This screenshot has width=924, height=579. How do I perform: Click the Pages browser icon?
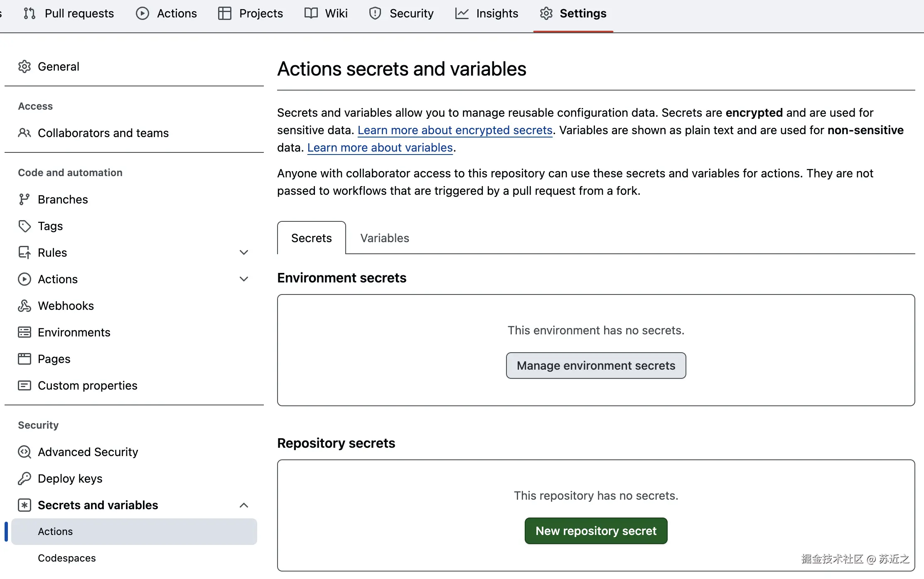(x=24, y=359)
